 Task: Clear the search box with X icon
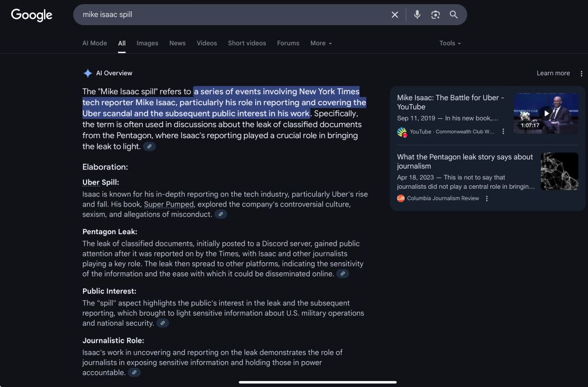click(x=395, y=15)
